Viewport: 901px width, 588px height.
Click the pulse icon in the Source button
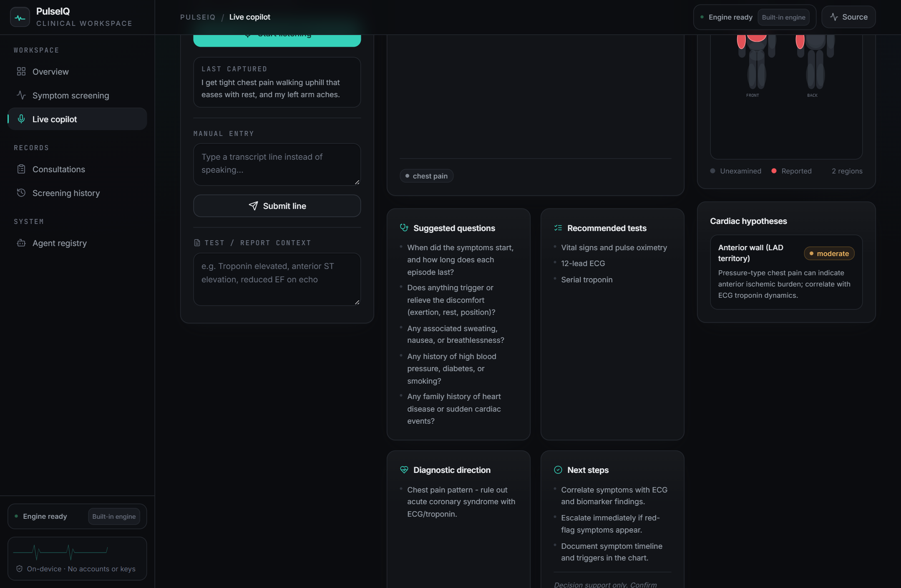tap(834, 17)
